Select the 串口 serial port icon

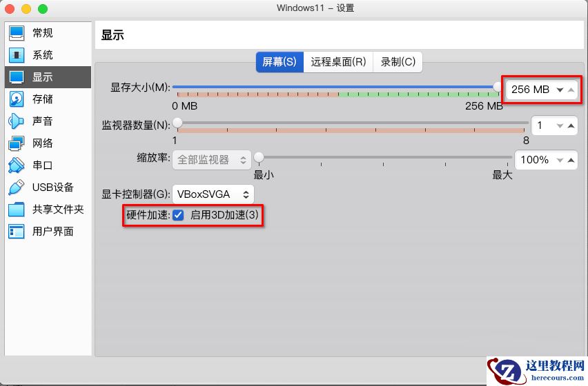pyautogui.click(x=17, y=165)
